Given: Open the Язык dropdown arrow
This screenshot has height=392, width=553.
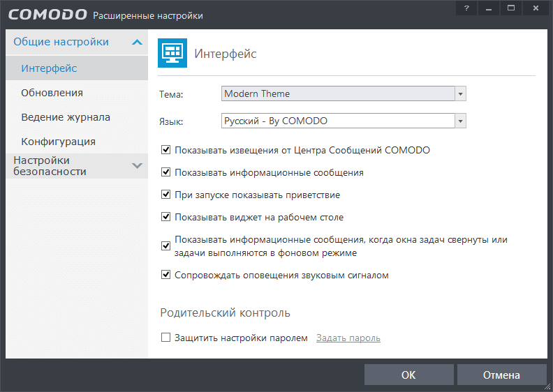Looking at the screenshot, I should click(460, 121).
